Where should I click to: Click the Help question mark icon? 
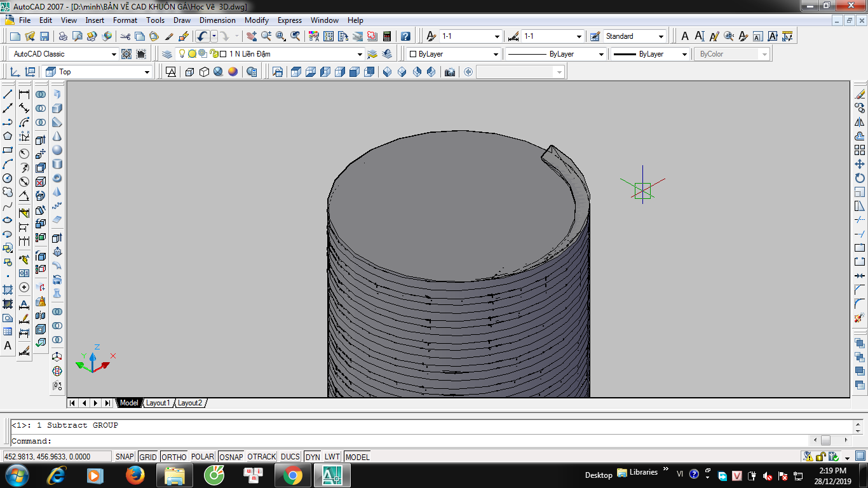pos(405,36)
